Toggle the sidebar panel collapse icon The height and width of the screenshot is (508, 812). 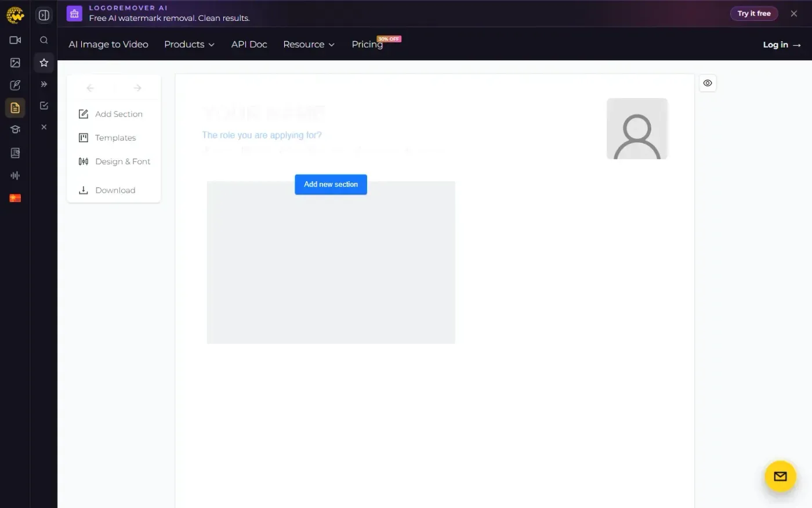point(44,15)
